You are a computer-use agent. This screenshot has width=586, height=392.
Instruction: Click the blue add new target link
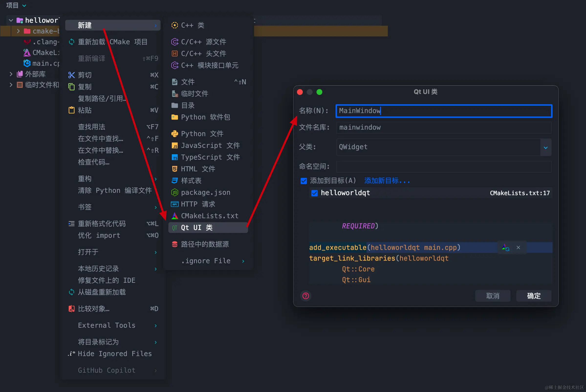387,181
